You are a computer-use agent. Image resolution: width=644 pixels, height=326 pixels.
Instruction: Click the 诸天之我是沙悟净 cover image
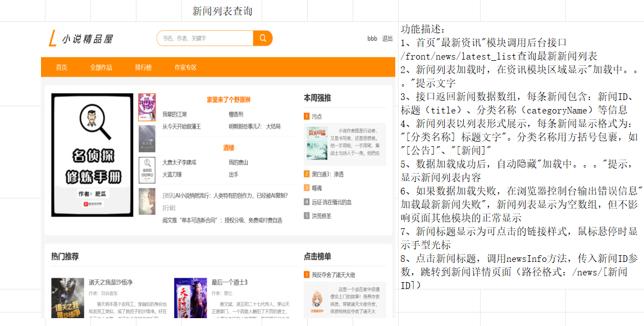tap(68, 298)
